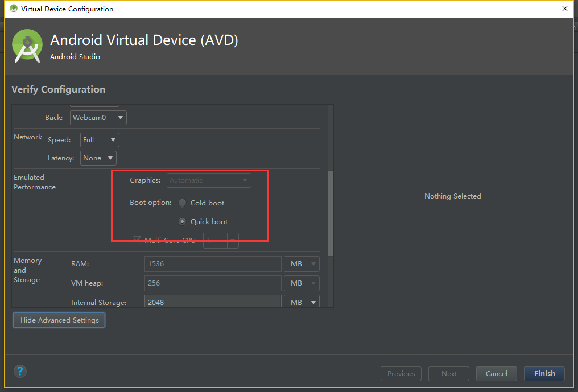Click the Previous button
578x392 pixels.
point(401,374)
